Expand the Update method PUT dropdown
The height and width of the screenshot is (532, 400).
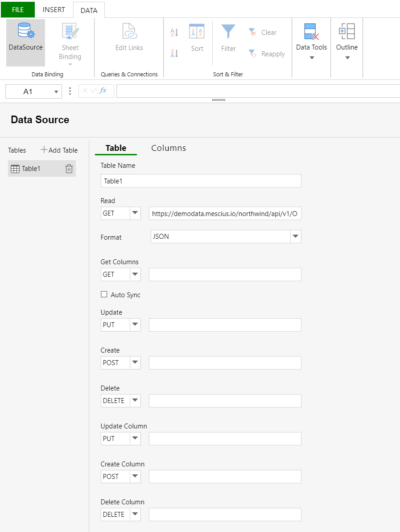point(135,325)
